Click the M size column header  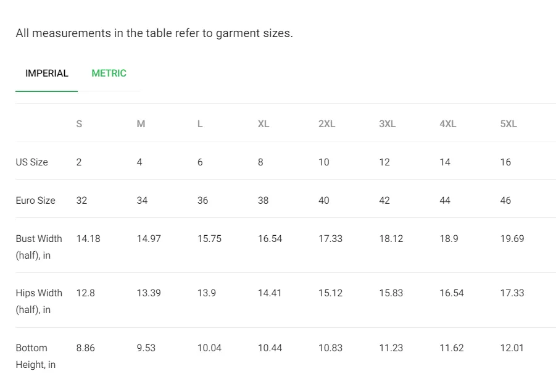(141, 124)
